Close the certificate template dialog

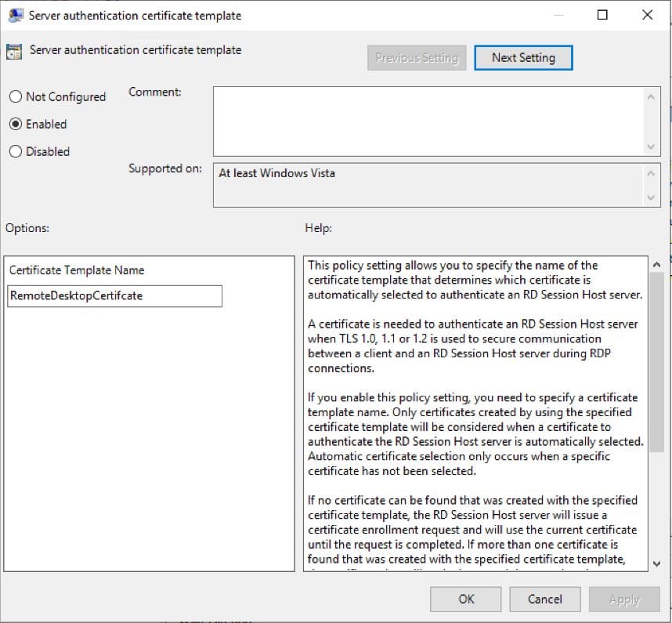coord(647,15)
